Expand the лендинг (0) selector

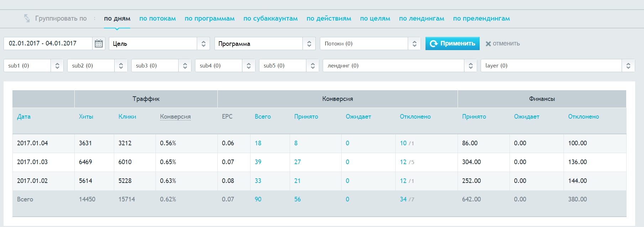pos(400,66)
